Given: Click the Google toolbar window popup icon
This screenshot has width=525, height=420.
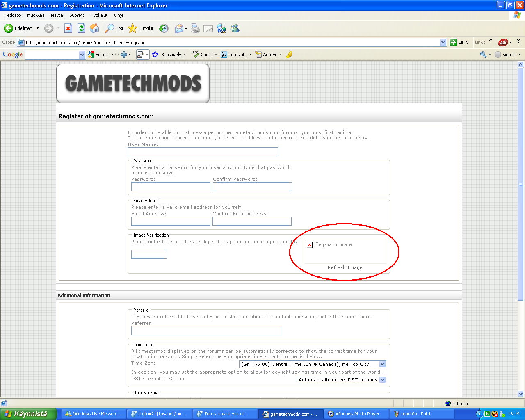Looking at the screenshot, I should [141, 55].
